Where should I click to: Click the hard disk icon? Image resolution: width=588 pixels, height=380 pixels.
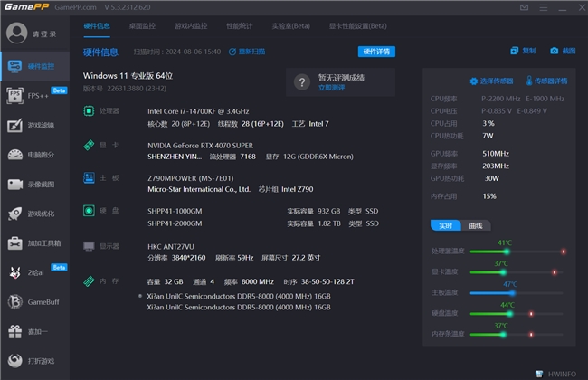[x=89, y=211]
